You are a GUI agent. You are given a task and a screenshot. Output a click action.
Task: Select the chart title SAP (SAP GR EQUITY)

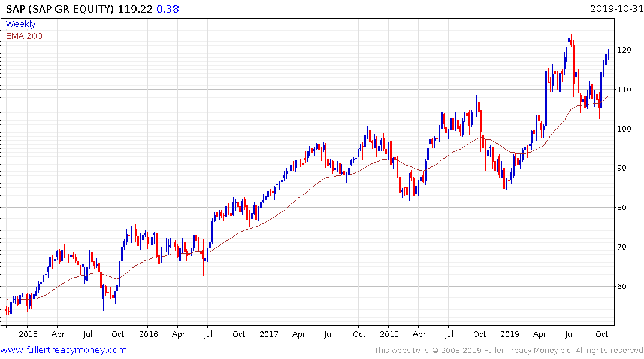60,9
